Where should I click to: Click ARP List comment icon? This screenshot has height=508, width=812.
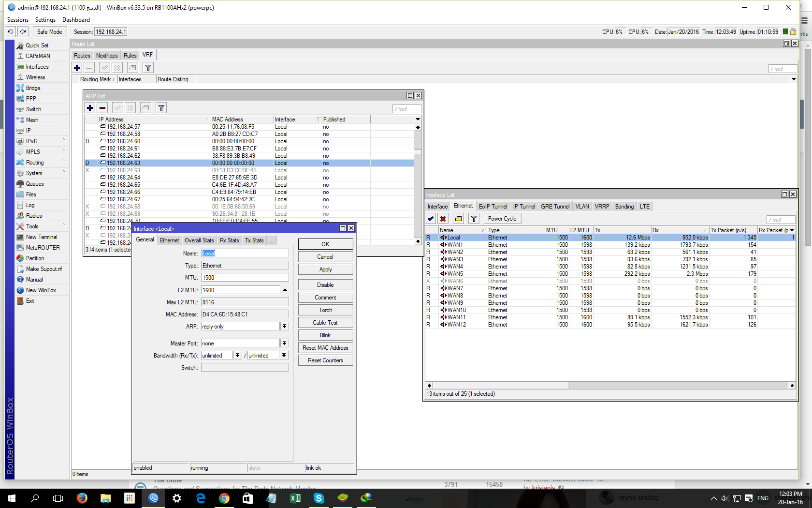(x=146, y=108)
